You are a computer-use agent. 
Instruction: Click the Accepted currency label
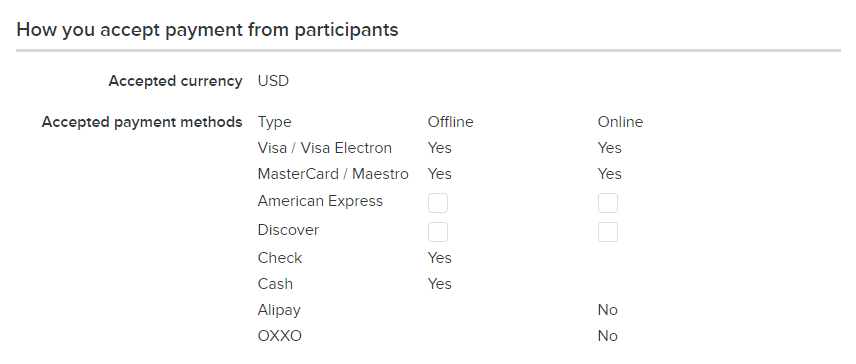coord(175,81)
